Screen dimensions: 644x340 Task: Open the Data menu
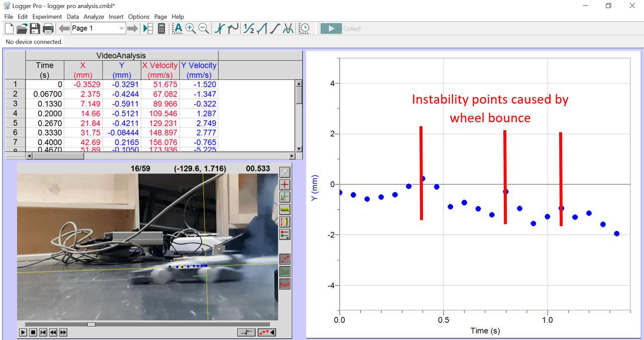[73, 17]
